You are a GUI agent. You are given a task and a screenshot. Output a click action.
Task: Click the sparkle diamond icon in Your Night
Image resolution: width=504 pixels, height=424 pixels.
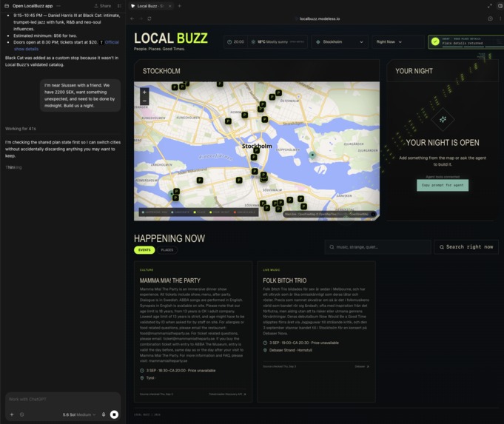click(443, 120)
